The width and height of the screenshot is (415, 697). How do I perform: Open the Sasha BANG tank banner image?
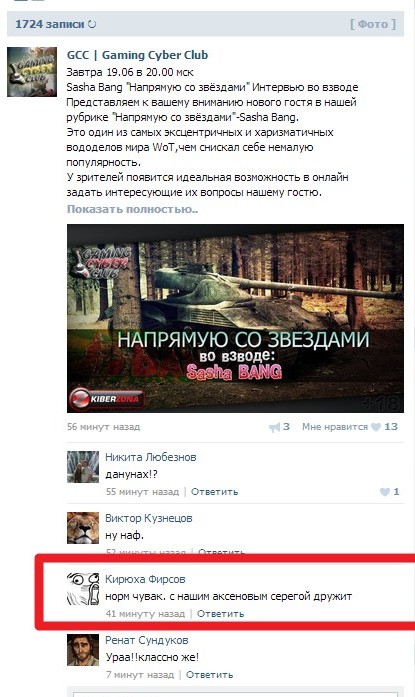pyautogui.click(x=235, y=318)
